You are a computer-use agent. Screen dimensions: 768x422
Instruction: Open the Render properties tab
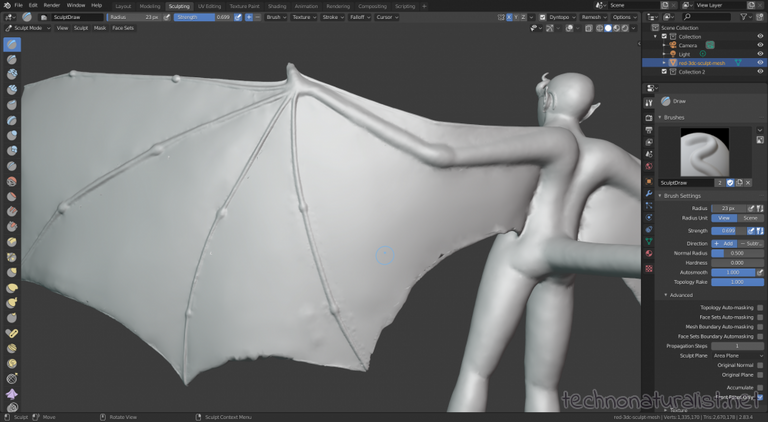click(x=649, y=118)
